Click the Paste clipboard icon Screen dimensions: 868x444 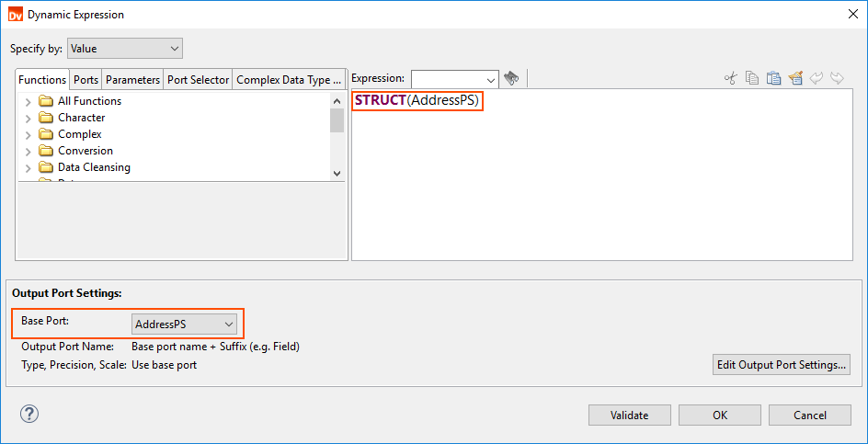[x=773, y=79]
